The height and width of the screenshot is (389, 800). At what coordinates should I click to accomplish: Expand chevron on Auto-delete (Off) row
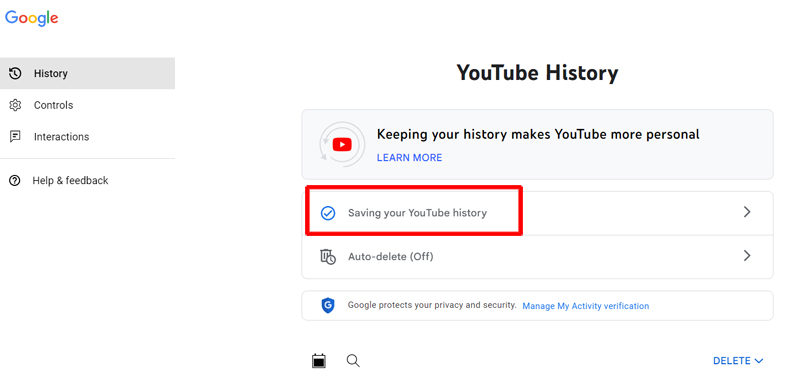pyautogui.click(x=747, y=255)
